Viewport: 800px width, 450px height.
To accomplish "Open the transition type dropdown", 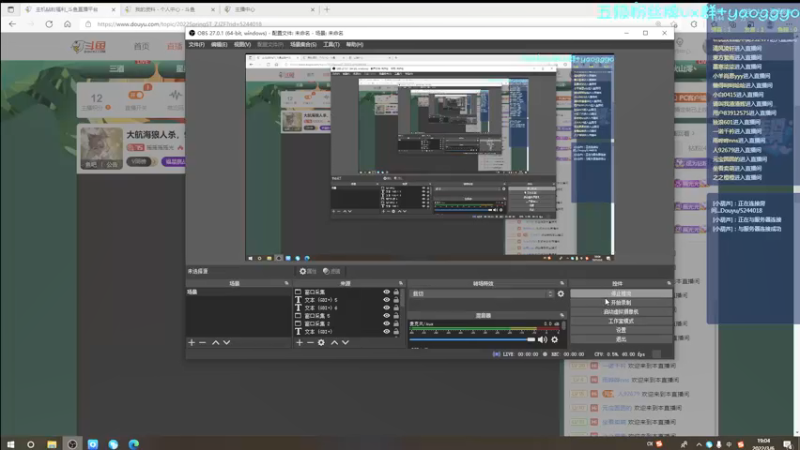I will click(481, 294).
